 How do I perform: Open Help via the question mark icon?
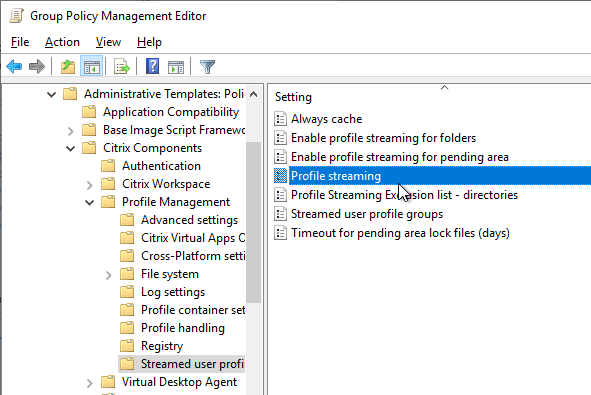point(152,66)
